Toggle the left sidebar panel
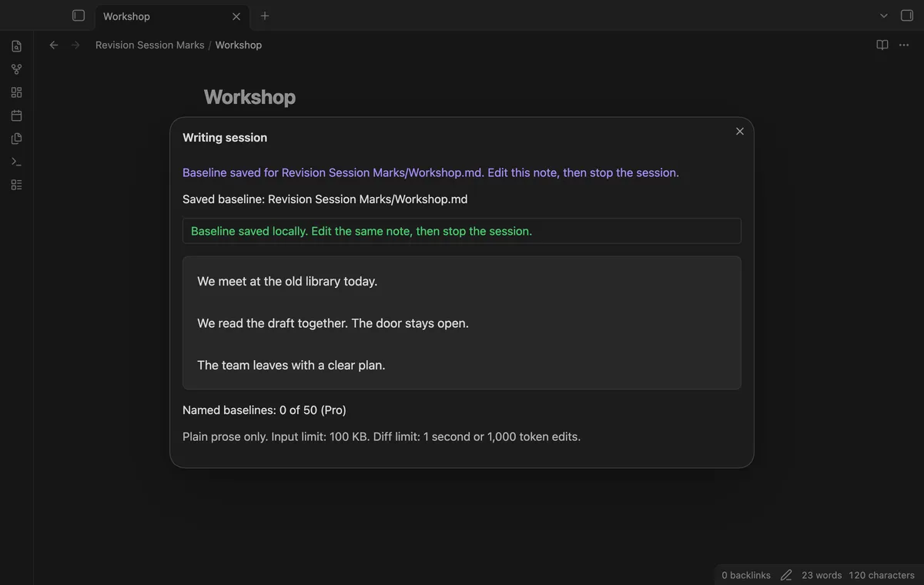Screen dimensions: 924x585 [79, 15]
